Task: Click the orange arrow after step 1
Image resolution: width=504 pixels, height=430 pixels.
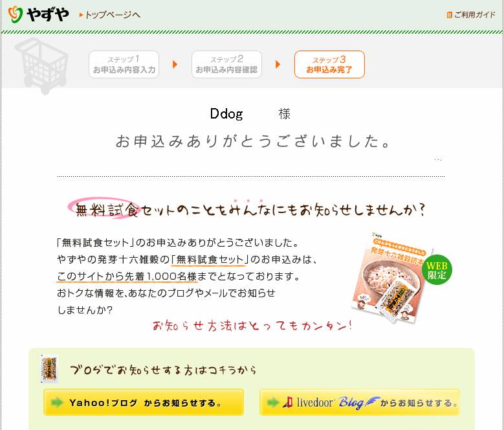Action: pos(175,64)
